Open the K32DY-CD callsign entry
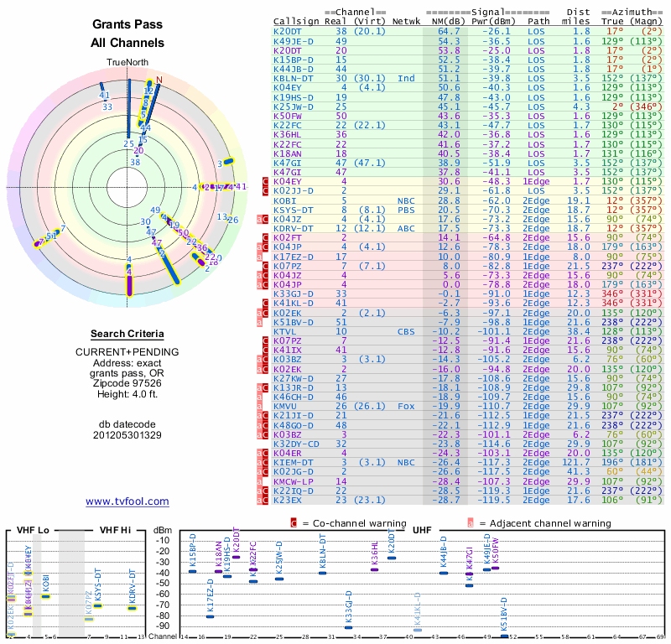This screenshot has height=644, width=671. tap(296, 444)
